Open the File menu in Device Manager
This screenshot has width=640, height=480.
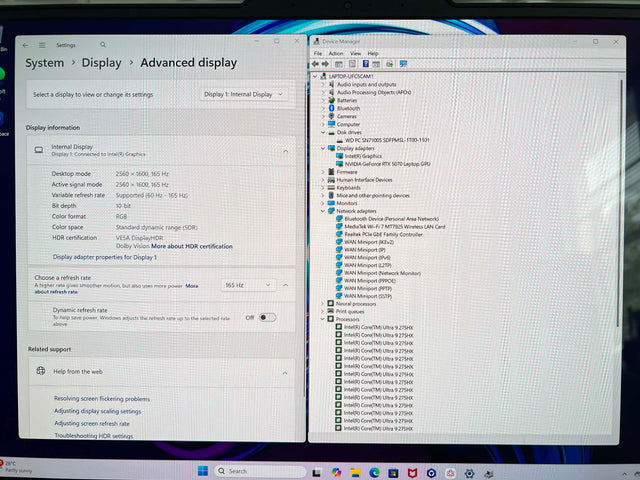318,53
